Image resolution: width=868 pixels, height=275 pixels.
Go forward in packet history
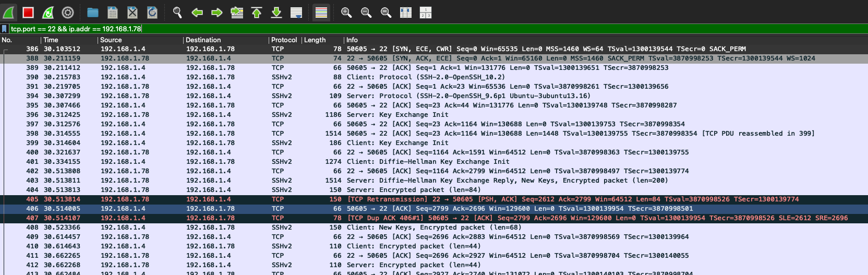217,13
